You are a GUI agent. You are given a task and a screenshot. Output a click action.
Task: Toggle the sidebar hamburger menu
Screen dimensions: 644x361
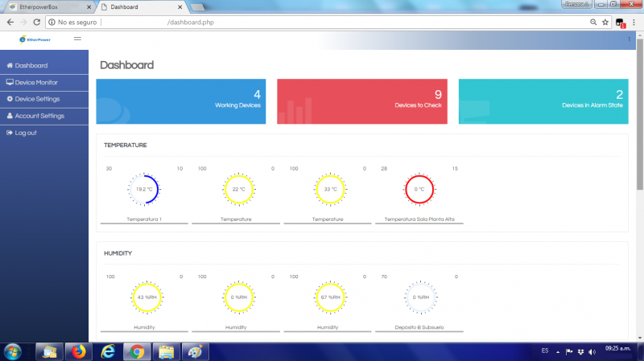[x=77, y=39]
